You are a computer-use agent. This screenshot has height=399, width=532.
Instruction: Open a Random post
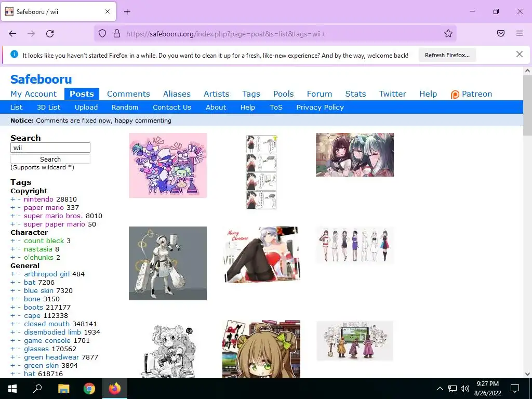point(125,107)
